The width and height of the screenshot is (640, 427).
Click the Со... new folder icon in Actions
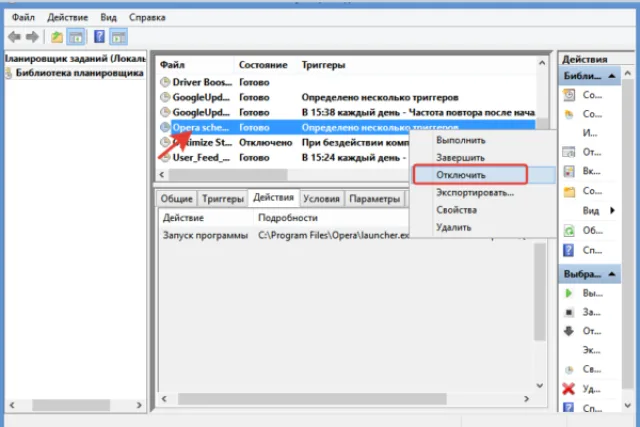pyautogui.click(x=569, y=191)
